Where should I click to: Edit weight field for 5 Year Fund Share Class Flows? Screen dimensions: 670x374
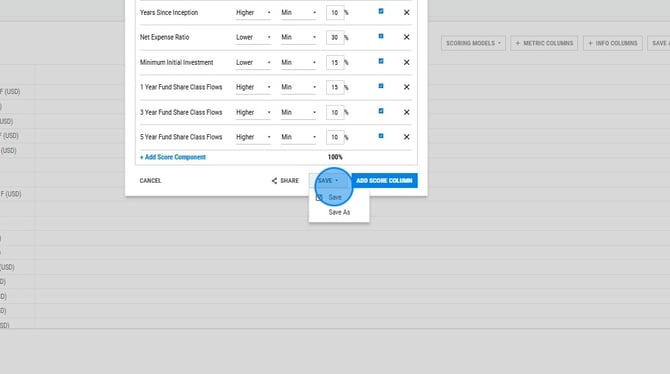pyautogui.click(x=335, y=137)
